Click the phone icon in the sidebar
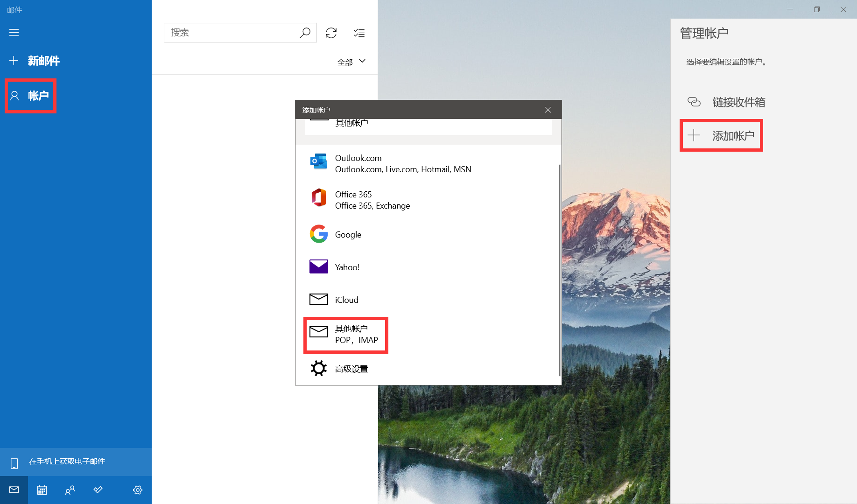 point(14,463)
